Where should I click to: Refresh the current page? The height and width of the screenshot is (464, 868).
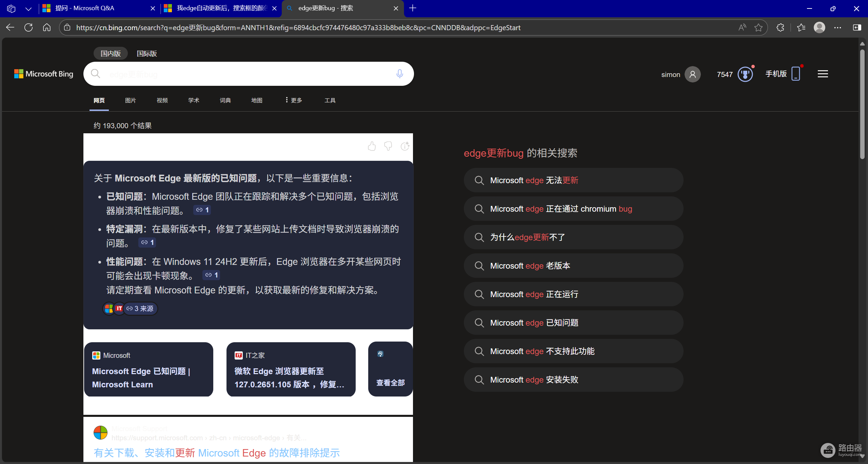pos(28,27)
